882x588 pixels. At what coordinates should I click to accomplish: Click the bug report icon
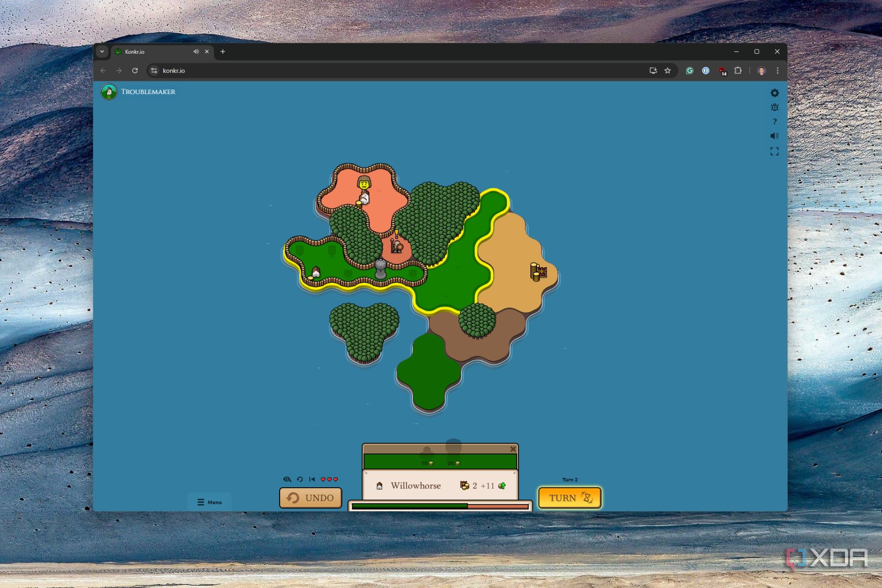tap(774, 108)
